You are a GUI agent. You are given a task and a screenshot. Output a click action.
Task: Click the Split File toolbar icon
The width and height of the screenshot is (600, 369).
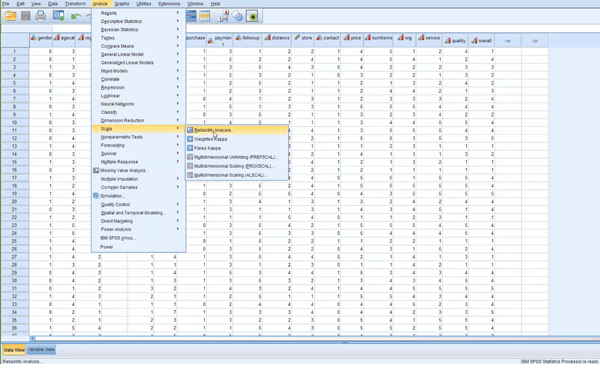tap(191, 16)
